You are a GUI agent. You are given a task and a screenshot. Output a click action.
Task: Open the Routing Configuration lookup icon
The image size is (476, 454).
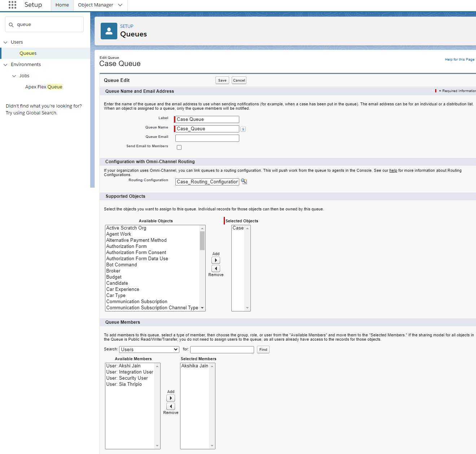pyautogui.click(x=244, y=182)
